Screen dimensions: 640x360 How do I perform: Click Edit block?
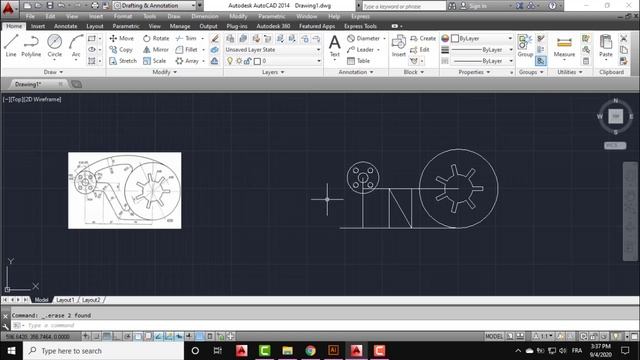click(x=420, y=49)
